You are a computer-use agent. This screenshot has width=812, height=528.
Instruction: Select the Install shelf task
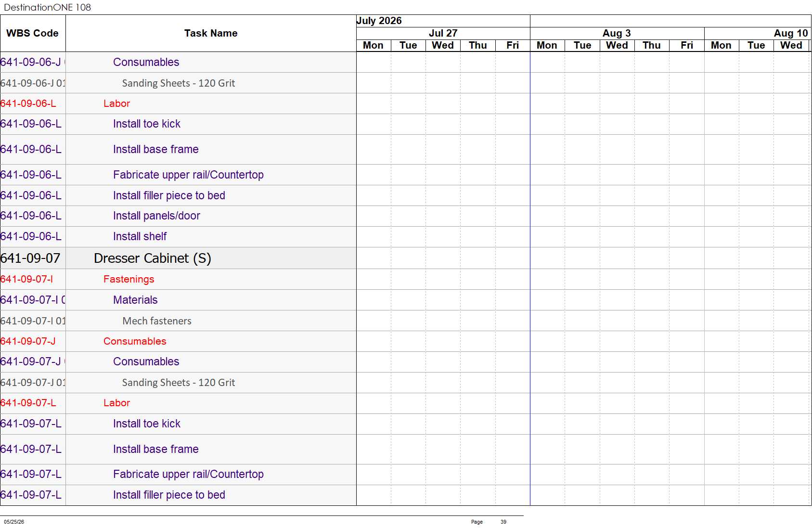(140, 236)
